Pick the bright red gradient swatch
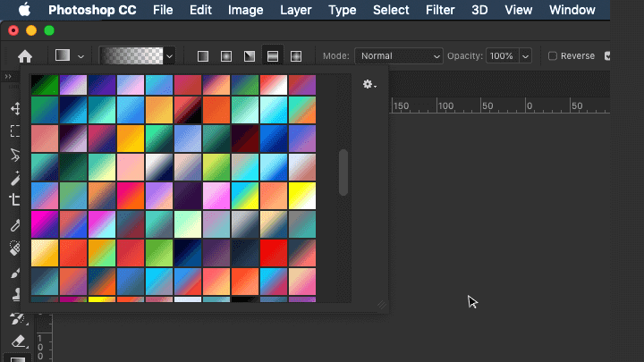This screenshot has height=362, width=644. coord(274,253)
